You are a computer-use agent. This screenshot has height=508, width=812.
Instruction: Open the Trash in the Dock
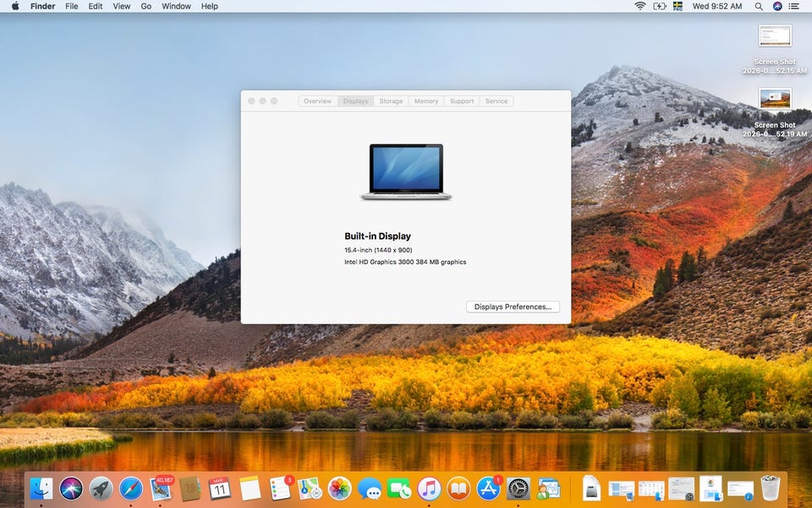770,488
